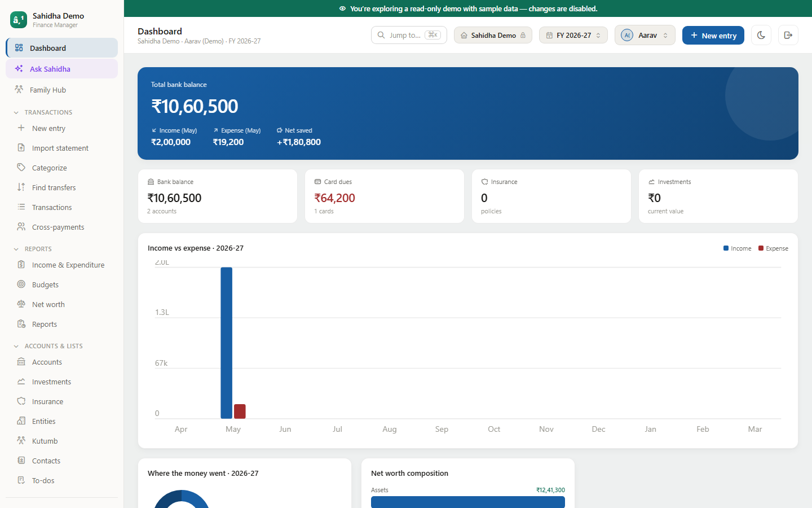The image size is (812, 508).
Task: Click the blue May income bar
Action: (x=227, y=343)
